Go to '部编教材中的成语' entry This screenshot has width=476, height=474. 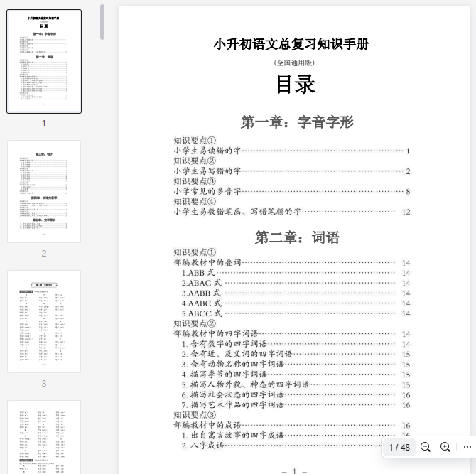point(207,425)
